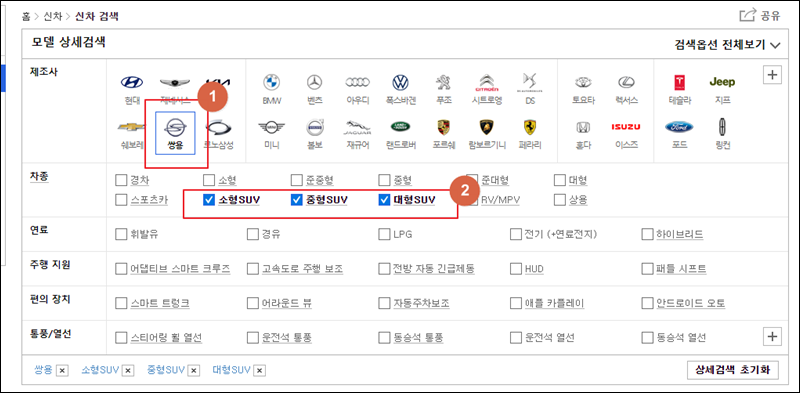Screen dimensions: 800x393
Task: Click the 공유 share icon
Action: 747,15
